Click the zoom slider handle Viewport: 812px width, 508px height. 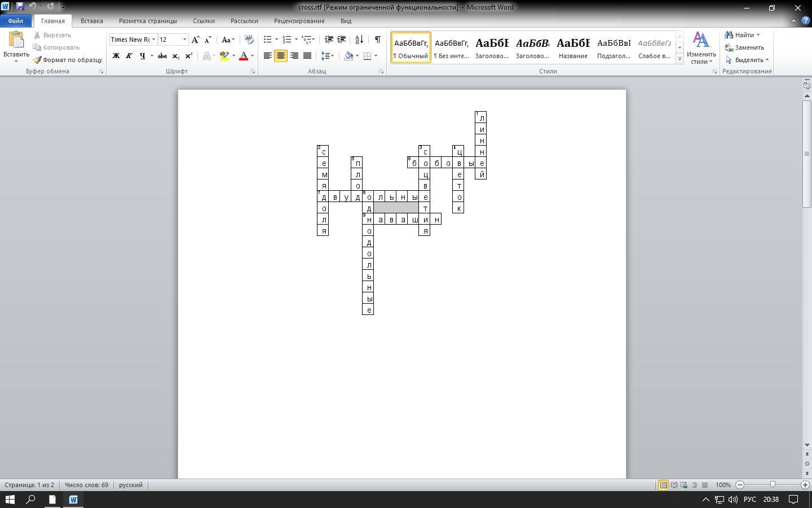click(x=773, y=485)
